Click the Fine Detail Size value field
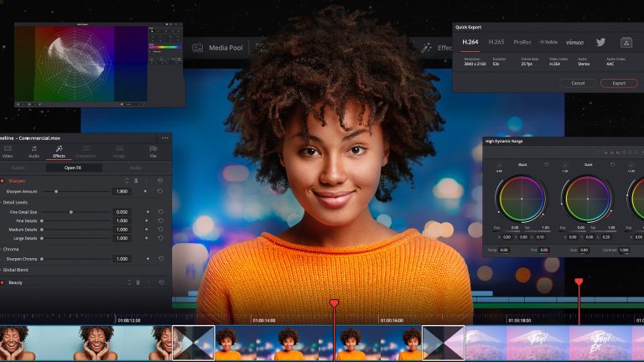Image resolution: width=644 pixels, height=362 pixels. 122,212
